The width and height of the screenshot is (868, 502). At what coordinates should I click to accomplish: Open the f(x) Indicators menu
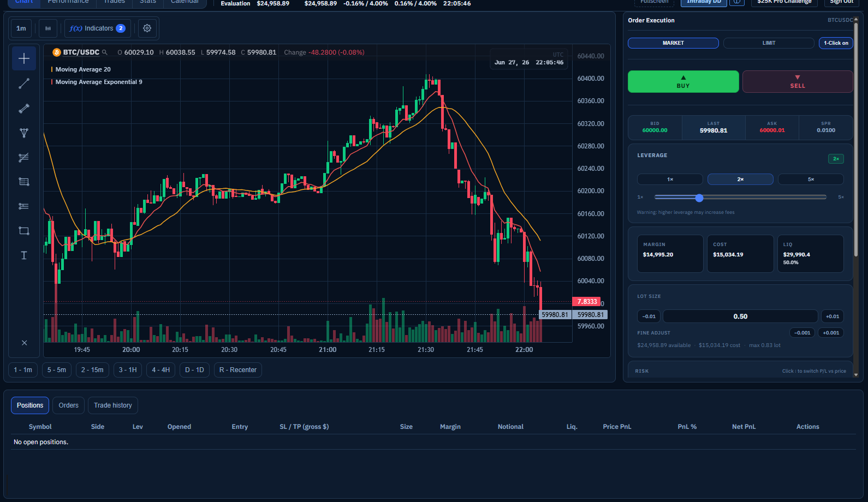[97, 28]
